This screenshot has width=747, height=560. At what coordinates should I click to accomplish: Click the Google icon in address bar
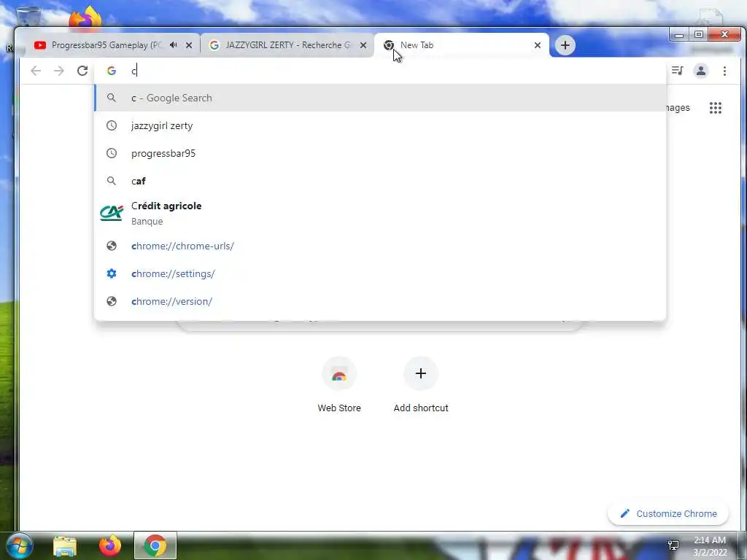click(x=112, y=71)
